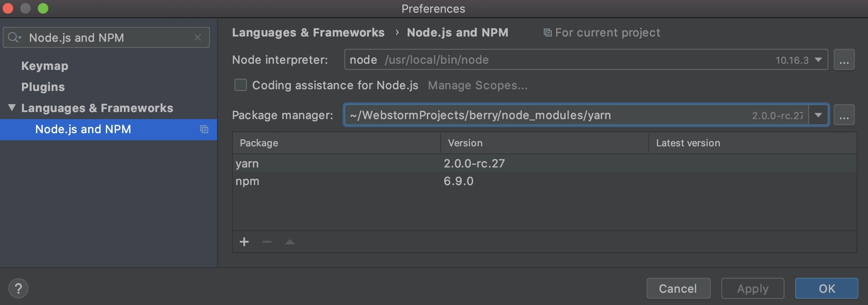Confirm with the OK button
The height and width of the screenshot is (305, 868).
(x=827, y=289)
